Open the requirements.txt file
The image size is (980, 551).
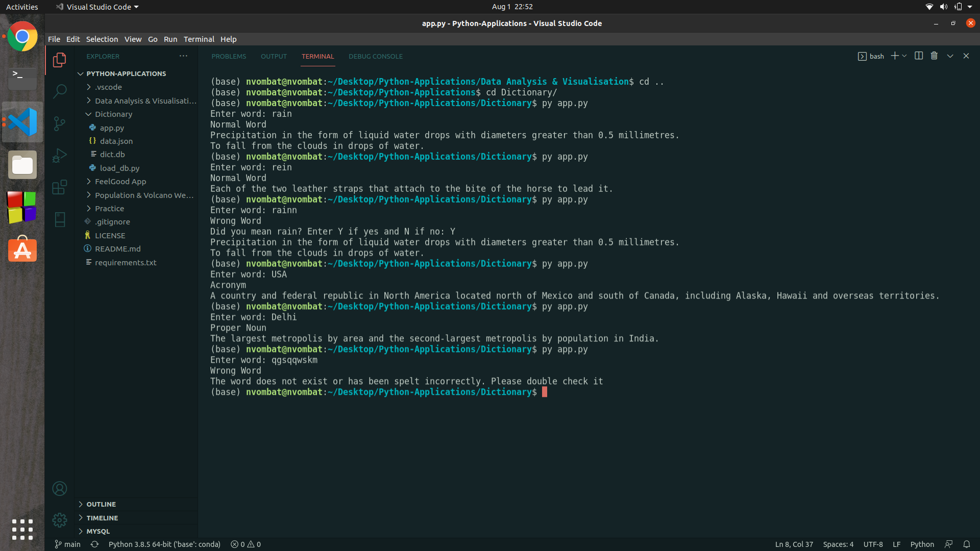pos(126,263)
